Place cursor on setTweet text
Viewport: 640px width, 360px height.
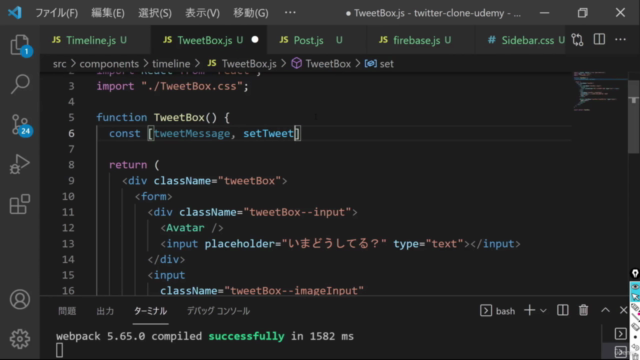[268, 133]
